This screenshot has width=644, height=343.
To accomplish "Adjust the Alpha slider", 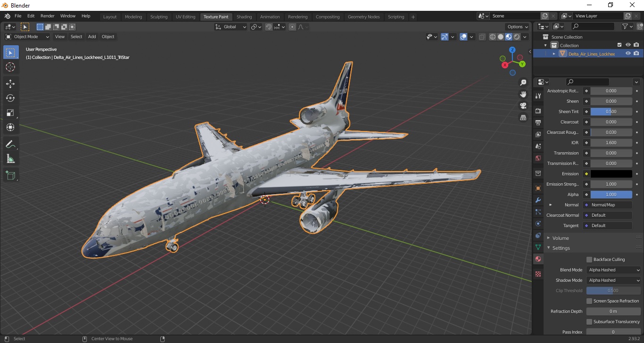I will click(611, 195).
